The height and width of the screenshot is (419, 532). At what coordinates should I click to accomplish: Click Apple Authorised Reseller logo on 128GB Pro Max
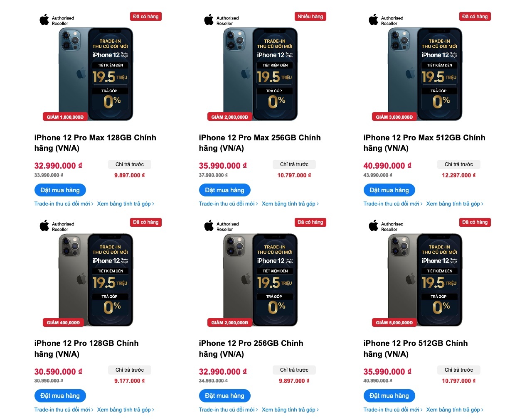pyautogui.click(x=57, y=20)
